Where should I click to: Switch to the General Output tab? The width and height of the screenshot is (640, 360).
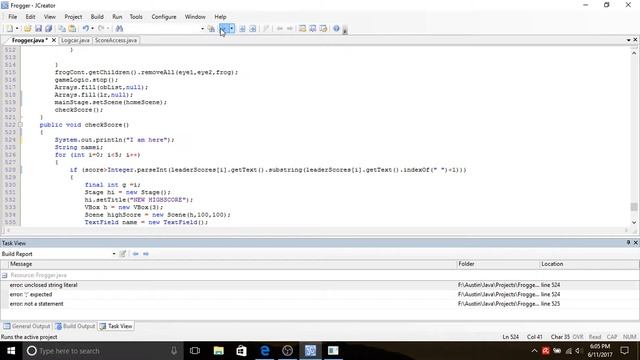[27, 326]
